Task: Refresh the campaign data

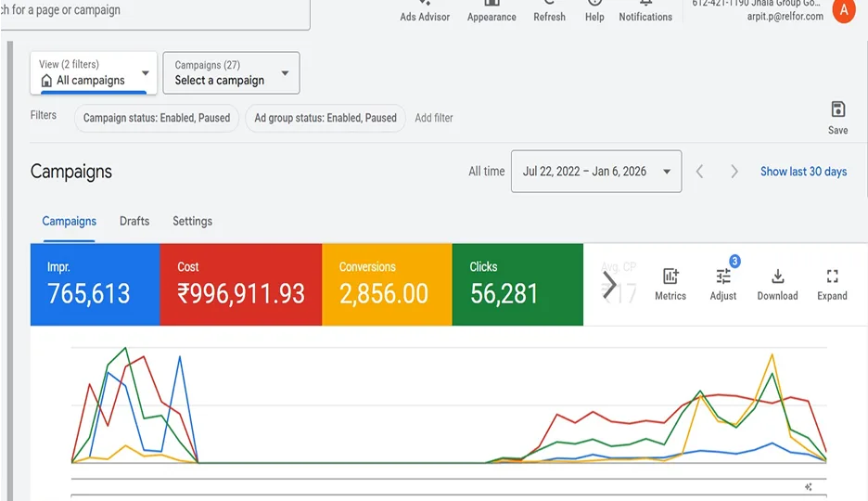Action: 549,11
